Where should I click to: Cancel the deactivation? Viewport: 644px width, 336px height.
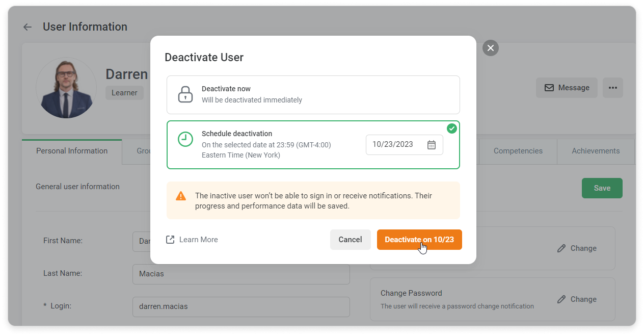351,239
